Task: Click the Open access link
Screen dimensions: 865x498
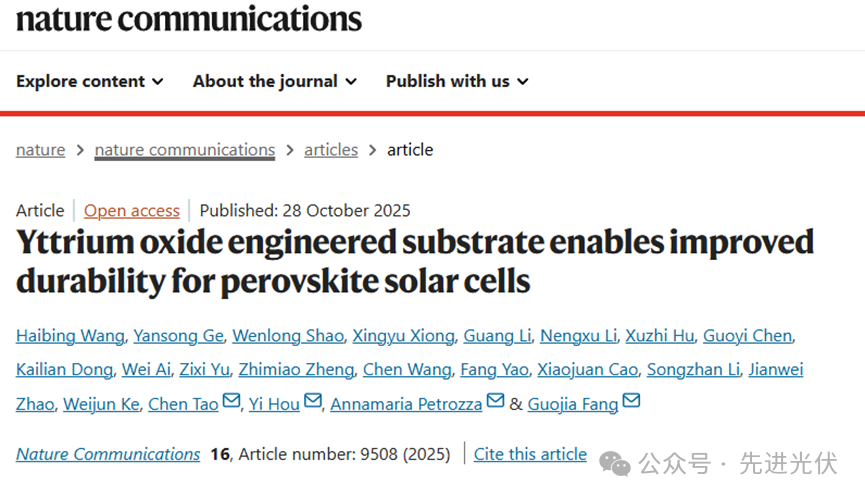Action: tap(132, 210)
